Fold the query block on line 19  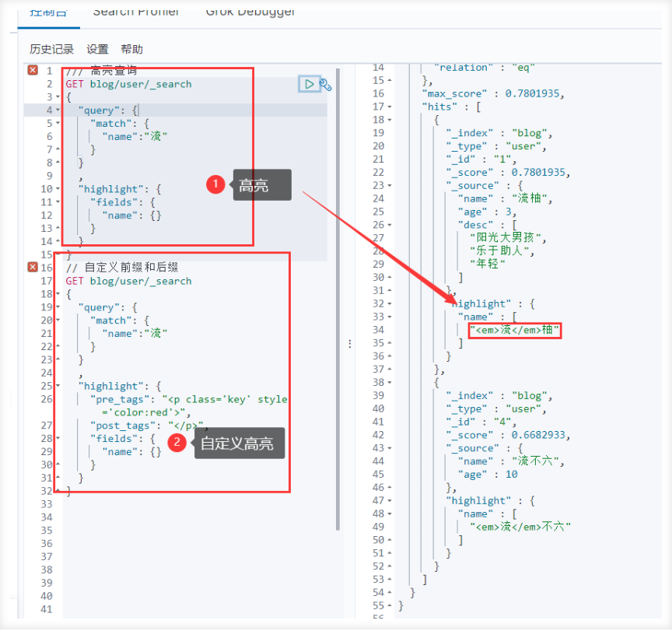click(x=58, y=307)
